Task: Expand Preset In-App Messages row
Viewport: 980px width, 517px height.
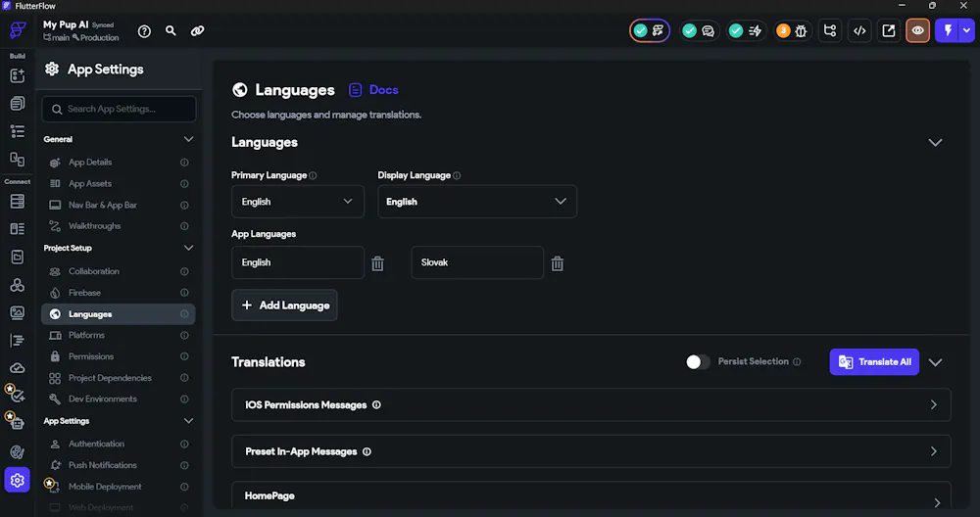Action: click(x=591, y=451)
